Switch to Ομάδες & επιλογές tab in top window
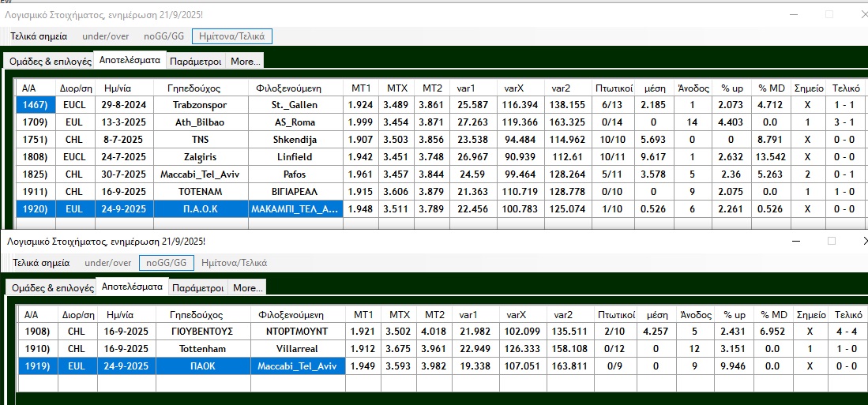 click(49, 61)
